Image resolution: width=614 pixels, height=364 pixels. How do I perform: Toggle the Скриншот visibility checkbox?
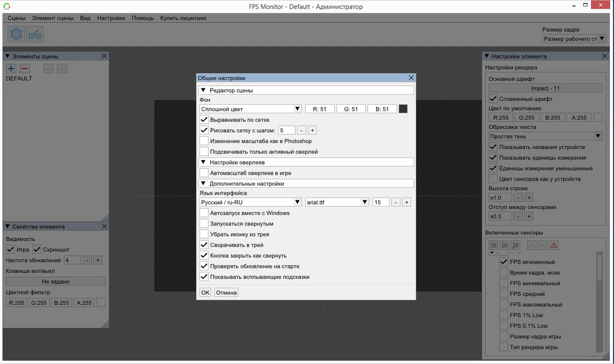[x=37, y=249]
